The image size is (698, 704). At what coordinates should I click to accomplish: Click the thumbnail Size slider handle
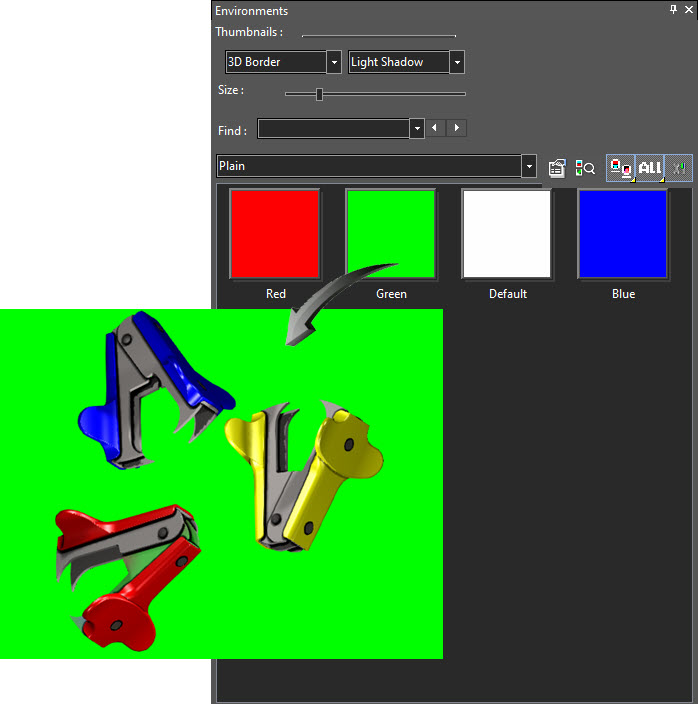pyautogui.click(x=319, y=94)
